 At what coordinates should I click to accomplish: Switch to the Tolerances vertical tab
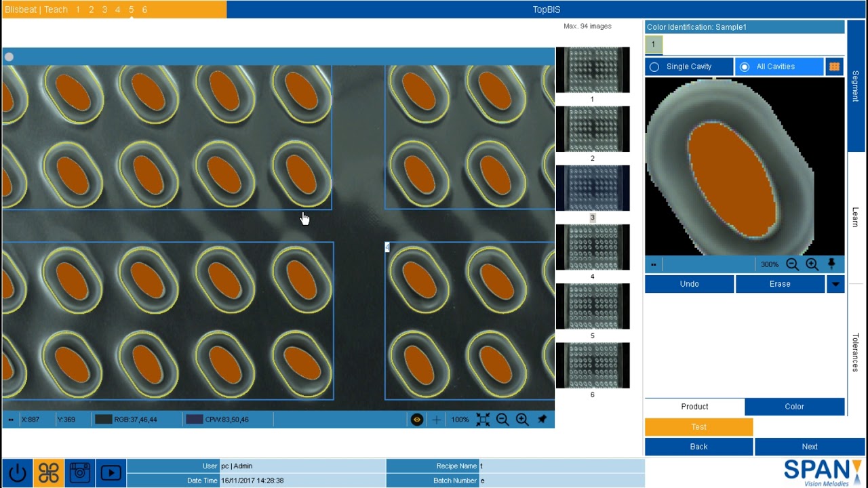click(x=855, y=352)
